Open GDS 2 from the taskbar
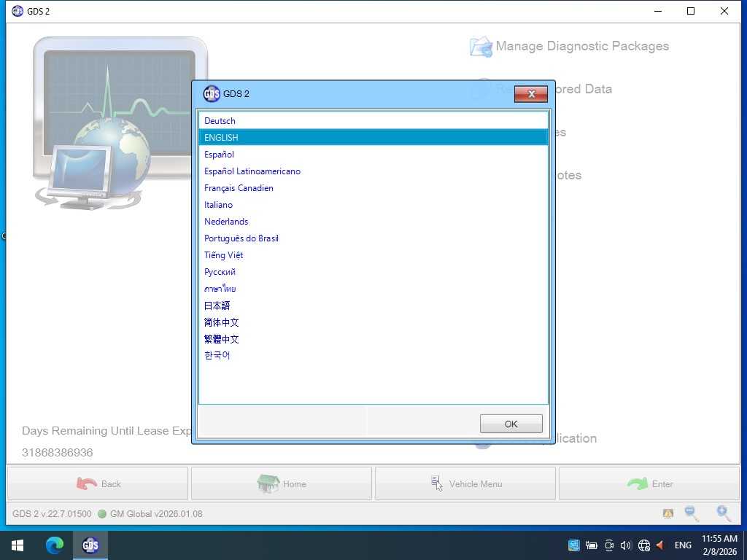This screenshot has height=560, width=747. click(x=90, y=545)
